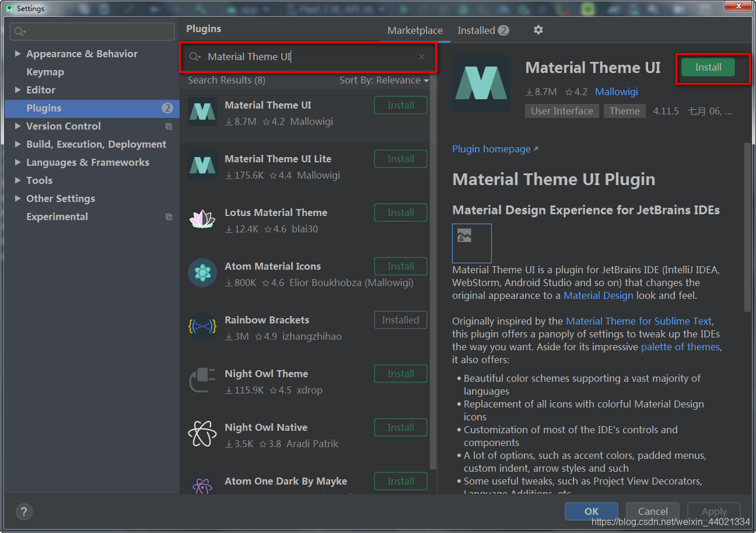Click large Material Theme UI detail logo
Image resolution: width=756 pixels, height=533 pixels.
481,83
